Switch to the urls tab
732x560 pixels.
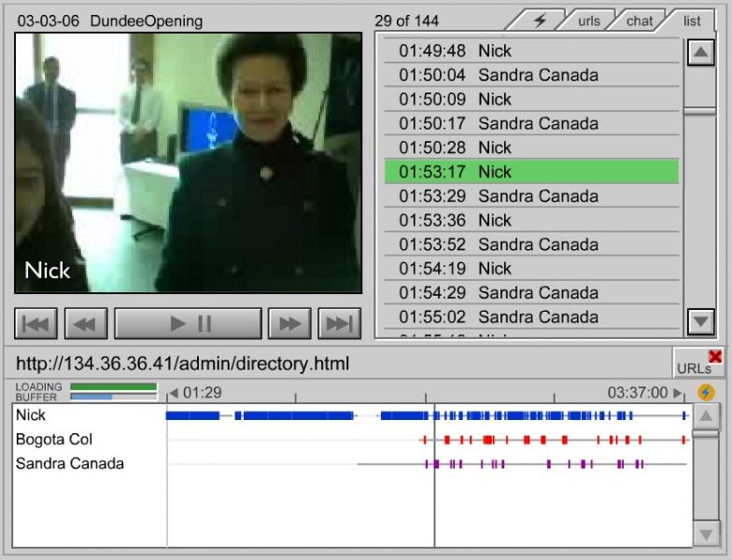[x=589, y=21]
